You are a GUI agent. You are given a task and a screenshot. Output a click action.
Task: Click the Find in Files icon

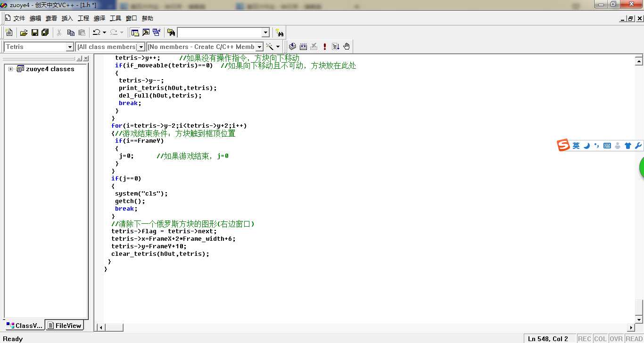tap(171, 33)
